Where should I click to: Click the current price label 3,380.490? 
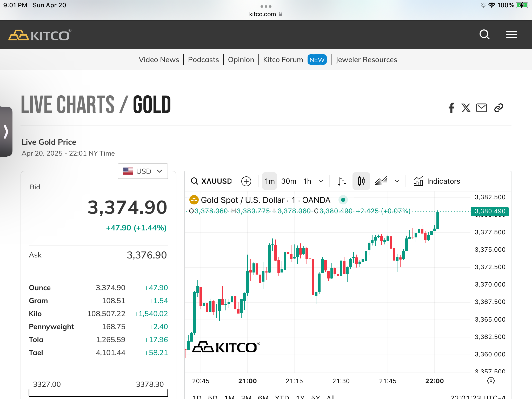point(490,211)
